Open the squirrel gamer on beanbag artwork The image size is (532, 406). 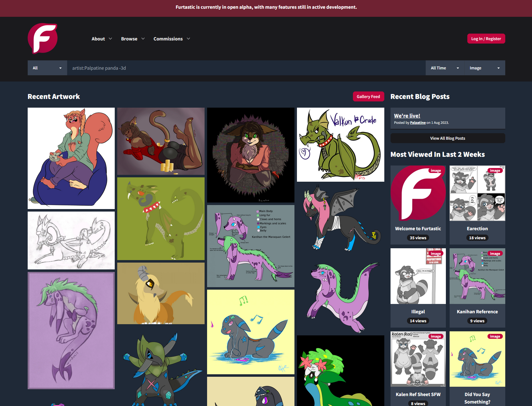[x=71, y=158]
